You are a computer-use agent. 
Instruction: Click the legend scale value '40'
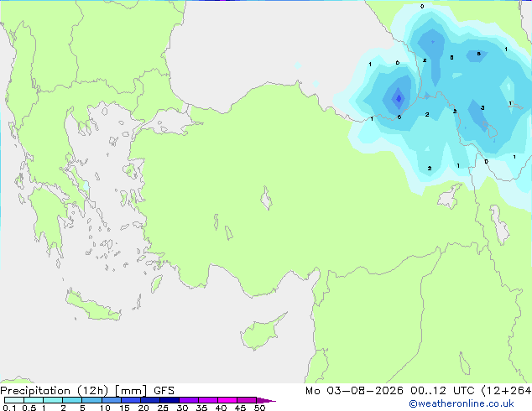tap(221, 408)
